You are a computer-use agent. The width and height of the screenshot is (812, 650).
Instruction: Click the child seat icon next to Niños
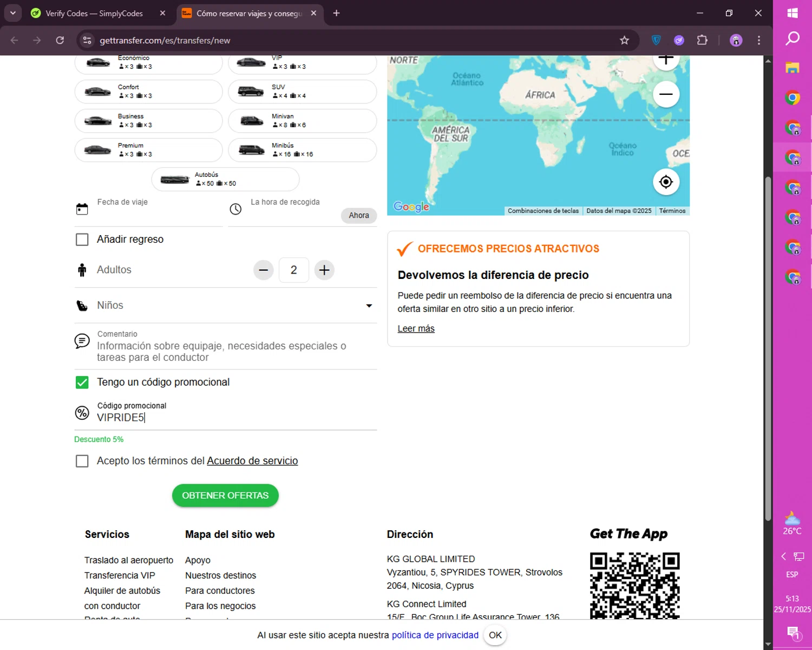click(x=82, y=306)
